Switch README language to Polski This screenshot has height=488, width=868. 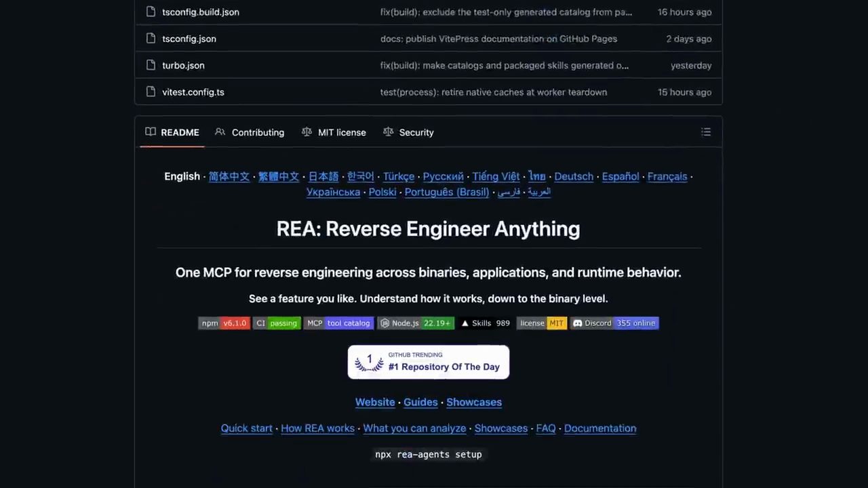click(382, 192)
